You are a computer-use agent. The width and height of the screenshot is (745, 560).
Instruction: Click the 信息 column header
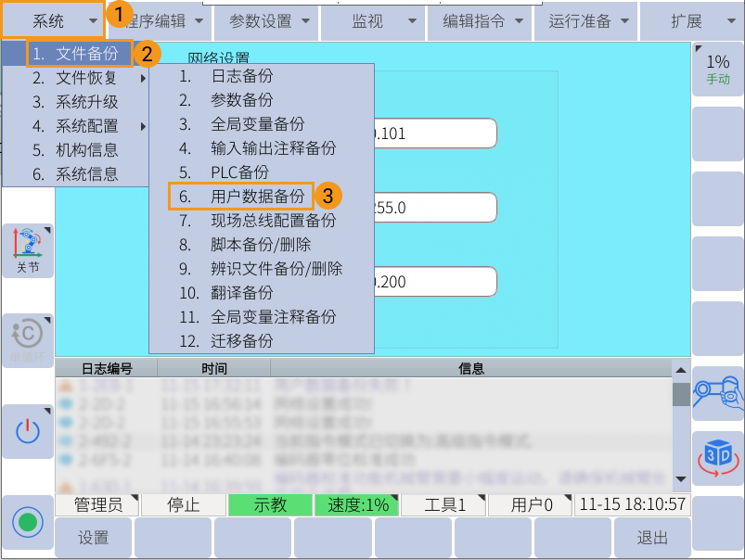click(x=471, y=369)
